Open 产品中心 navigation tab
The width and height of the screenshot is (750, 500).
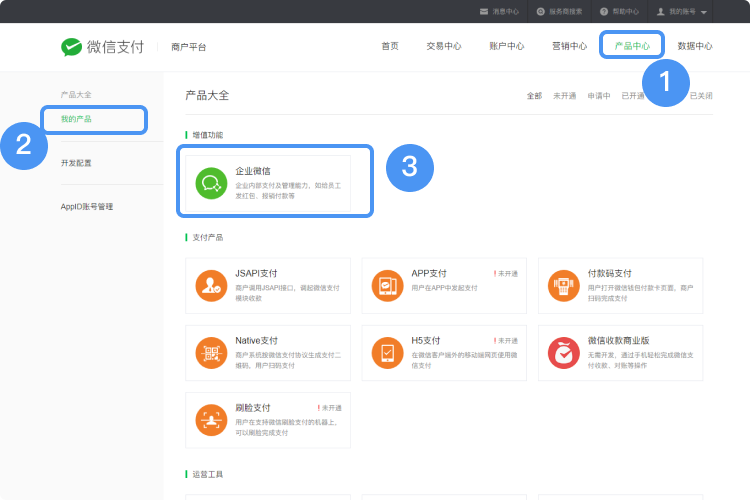[x=632, y=46]
